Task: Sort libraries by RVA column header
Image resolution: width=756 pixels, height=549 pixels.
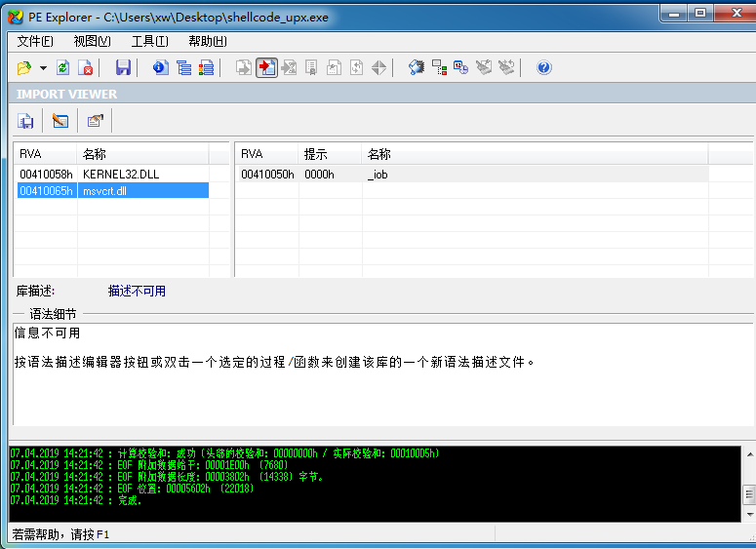Action: tap(45, 154)
